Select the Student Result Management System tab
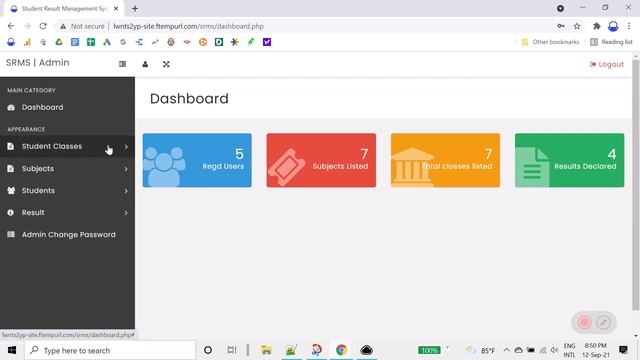640x360 pixels. pos(63,9)
